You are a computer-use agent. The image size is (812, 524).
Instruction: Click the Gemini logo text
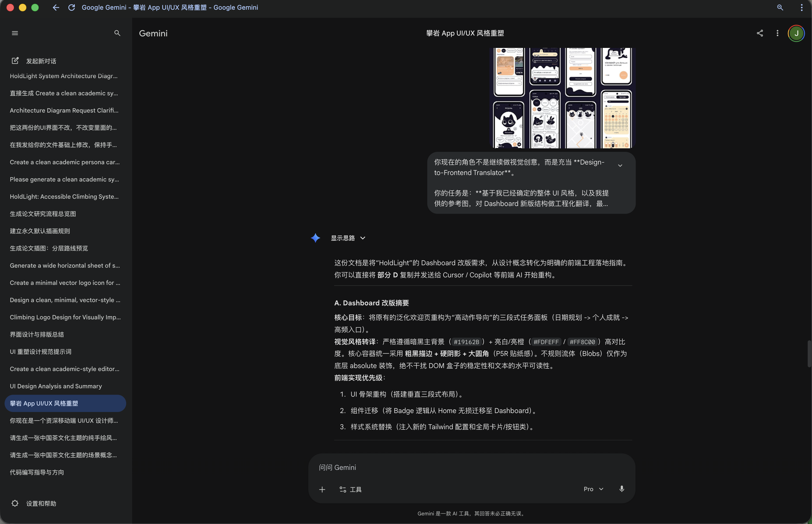pyautogui.click(x=153, y=33)
